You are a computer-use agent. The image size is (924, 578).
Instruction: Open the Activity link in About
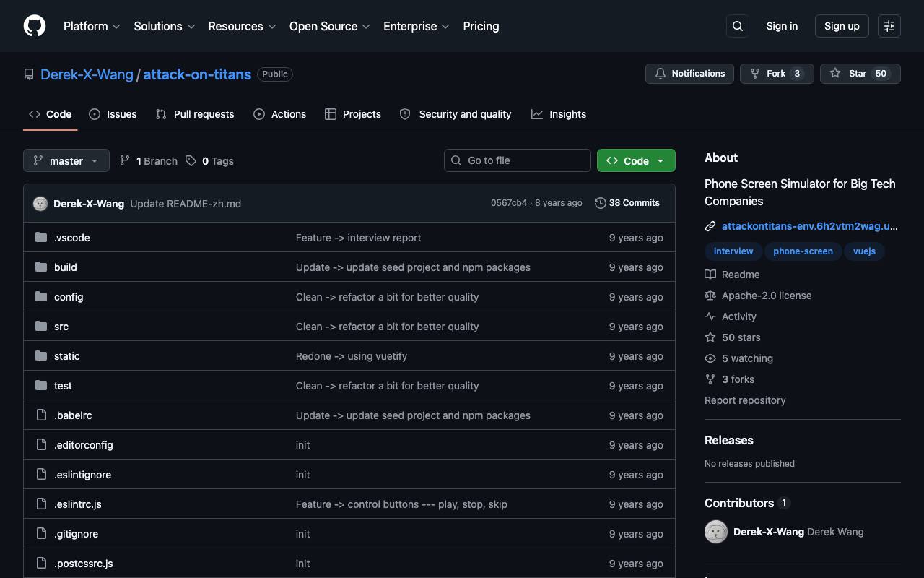[x=731, y=316]
